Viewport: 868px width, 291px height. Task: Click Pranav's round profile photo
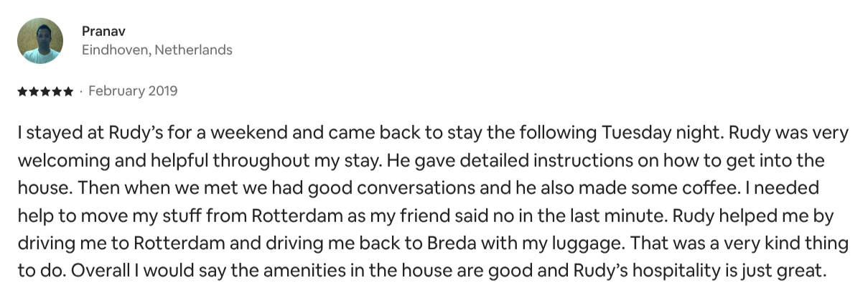tap(40, 40)
